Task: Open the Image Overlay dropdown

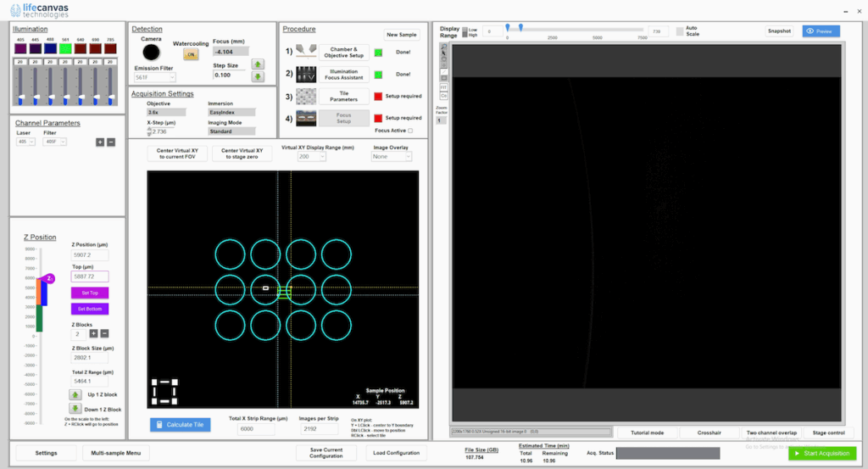Action: click(x=392, y=157)
